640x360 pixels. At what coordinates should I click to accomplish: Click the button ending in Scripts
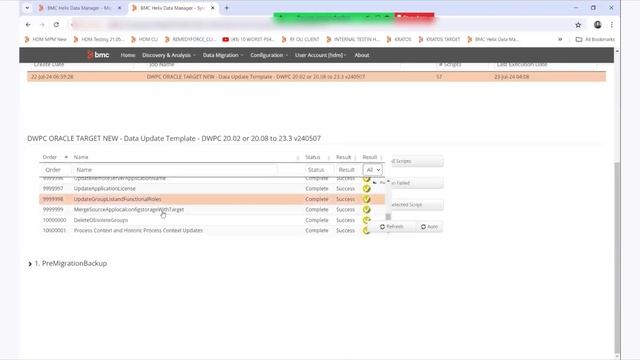pos(417,161)
